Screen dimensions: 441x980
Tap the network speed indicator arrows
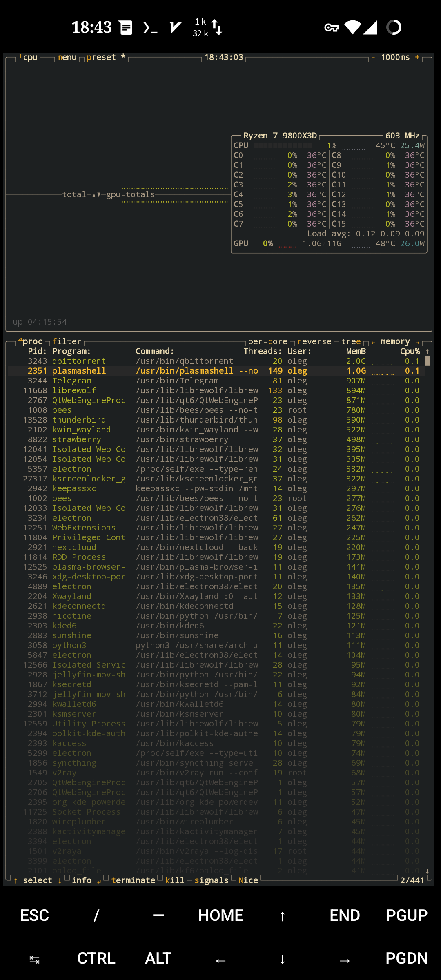pos(217,27)
